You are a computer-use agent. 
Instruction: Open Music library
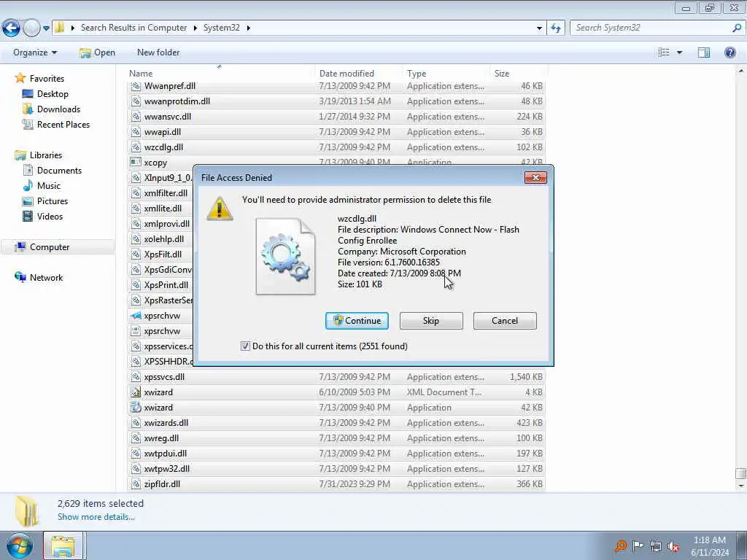(x=49, y=186)
